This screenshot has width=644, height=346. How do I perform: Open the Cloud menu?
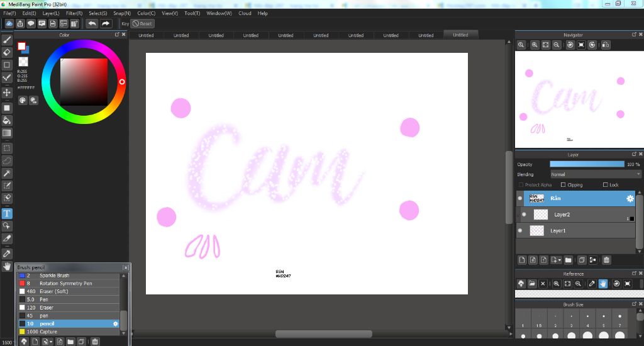tap(245, 13)
